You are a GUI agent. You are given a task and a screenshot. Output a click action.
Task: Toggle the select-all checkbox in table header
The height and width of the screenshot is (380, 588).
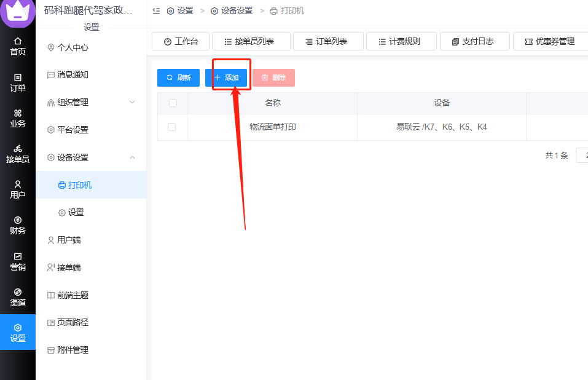click(x=173, y=103)
